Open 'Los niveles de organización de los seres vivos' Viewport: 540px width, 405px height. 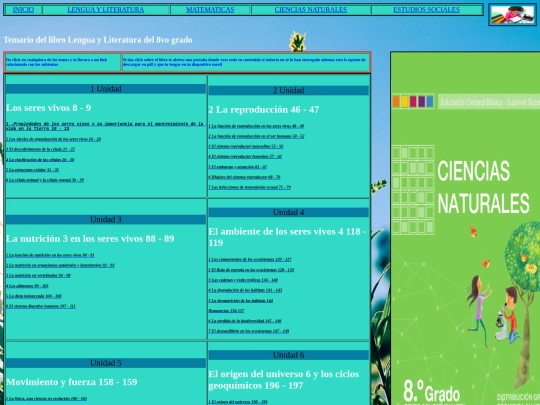click(53, 139)
